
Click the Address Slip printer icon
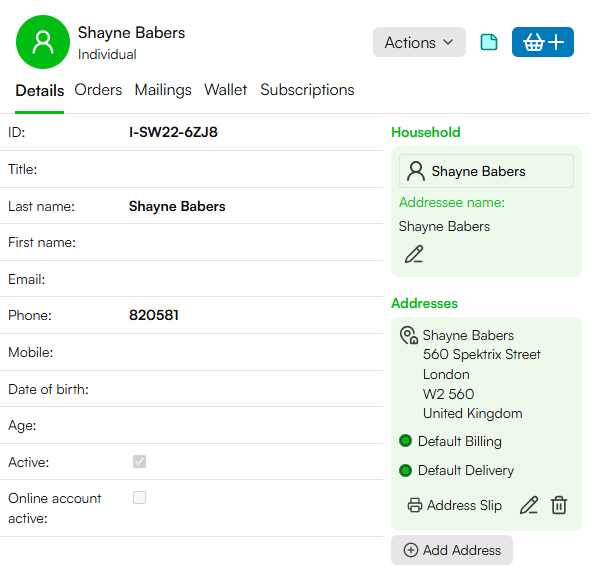[415, 505]
